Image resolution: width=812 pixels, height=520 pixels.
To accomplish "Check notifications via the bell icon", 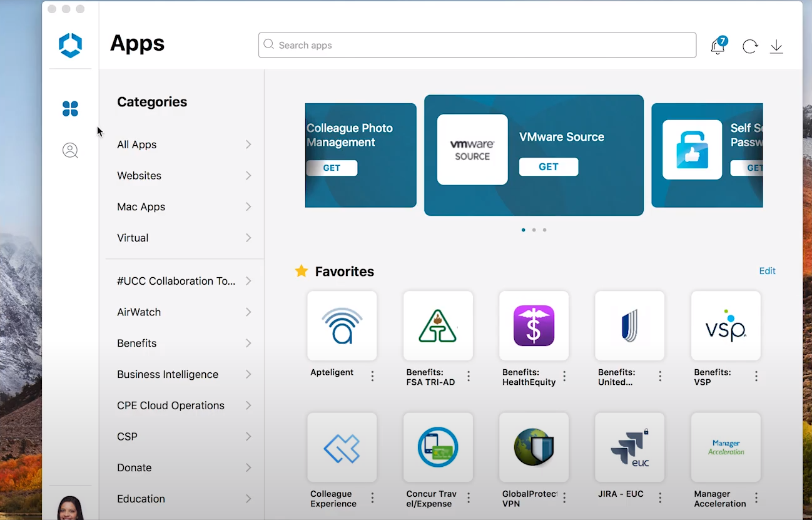I will click(717, 46).
